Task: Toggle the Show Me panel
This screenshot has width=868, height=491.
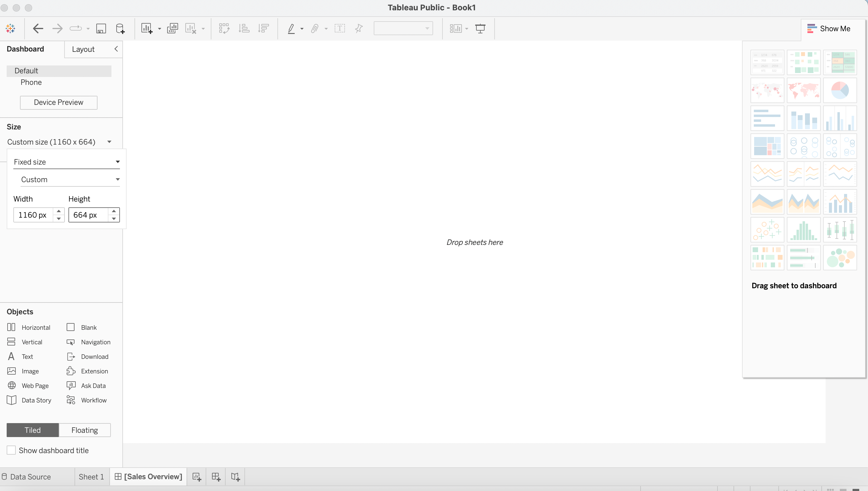Action: pos(829,29)
